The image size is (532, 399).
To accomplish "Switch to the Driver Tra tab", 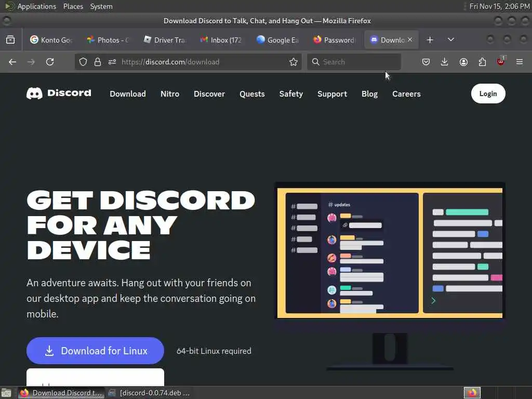I will 165,39.
